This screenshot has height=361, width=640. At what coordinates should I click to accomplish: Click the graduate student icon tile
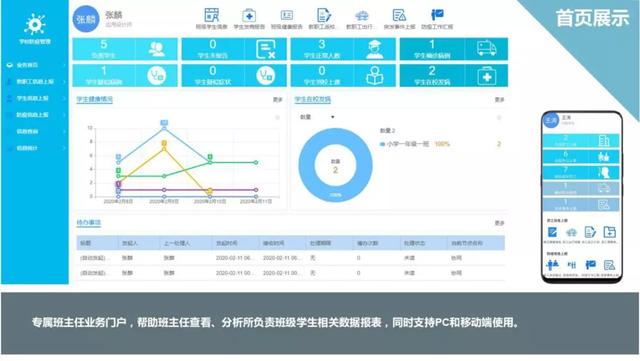(375, 49)
